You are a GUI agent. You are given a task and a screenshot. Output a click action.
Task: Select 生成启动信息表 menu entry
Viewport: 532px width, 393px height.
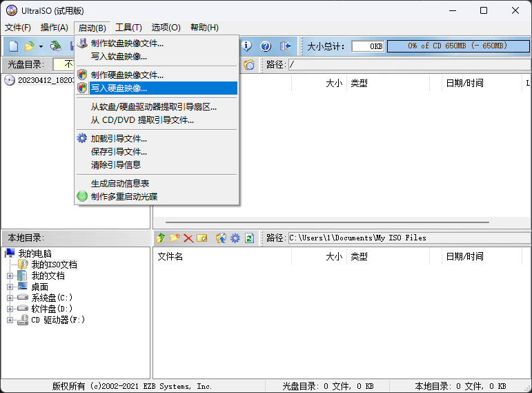point(157,184)
